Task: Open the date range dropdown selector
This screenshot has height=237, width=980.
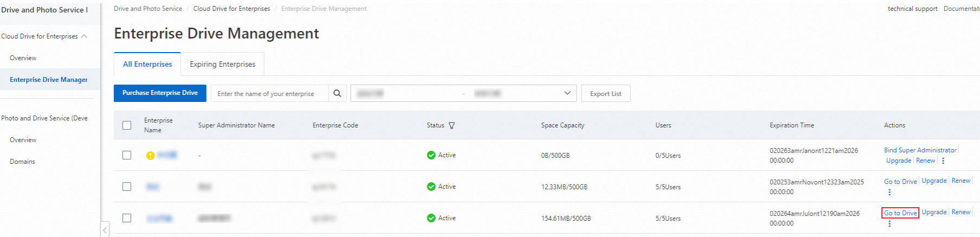Action: pyautogui.click(x=463, y=93)
